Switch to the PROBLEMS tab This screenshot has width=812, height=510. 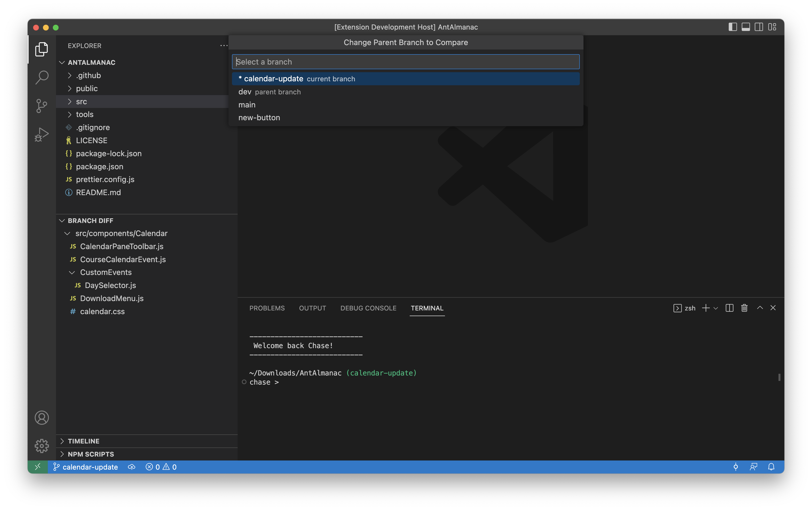point(267,308)
